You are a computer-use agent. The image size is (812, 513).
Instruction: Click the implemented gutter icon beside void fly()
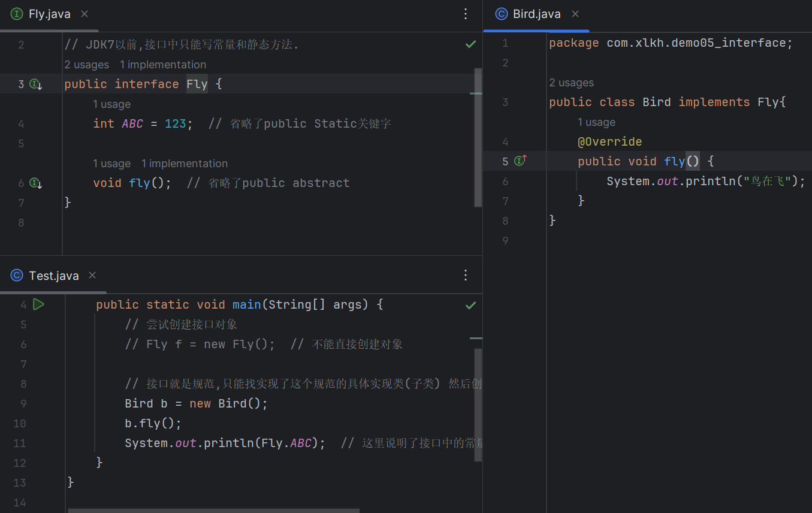pyautogui.click(x=36, y=183)
